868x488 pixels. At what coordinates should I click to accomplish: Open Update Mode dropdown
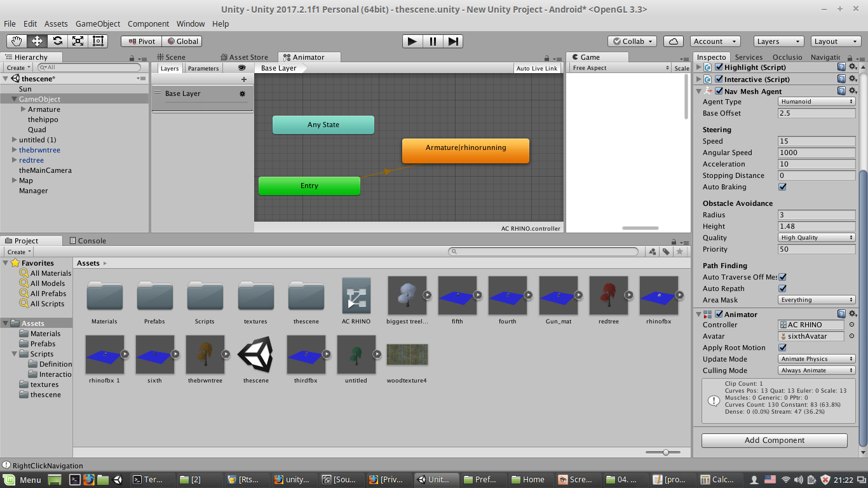pos(817,360)
